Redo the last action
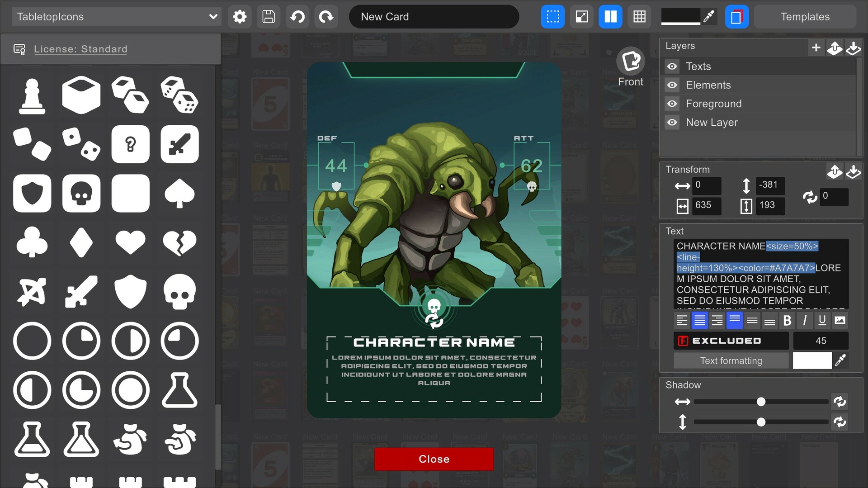 pyautogui.click(x=326, y=17)
